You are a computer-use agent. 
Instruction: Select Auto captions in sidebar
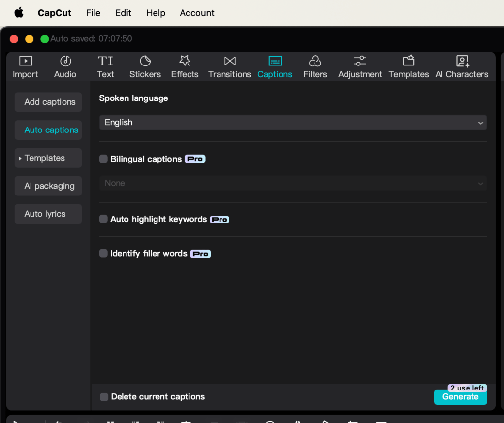pos(48,130)
